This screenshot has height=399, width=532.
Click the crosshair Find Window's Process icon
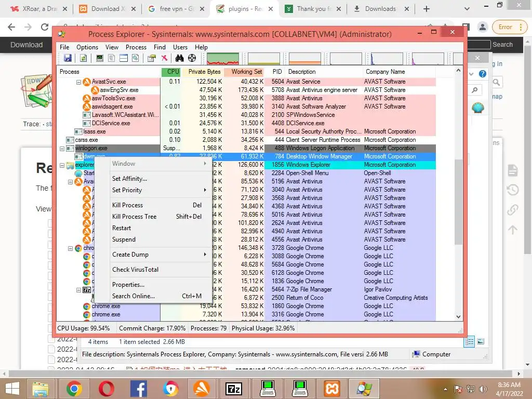coord(192,58)
